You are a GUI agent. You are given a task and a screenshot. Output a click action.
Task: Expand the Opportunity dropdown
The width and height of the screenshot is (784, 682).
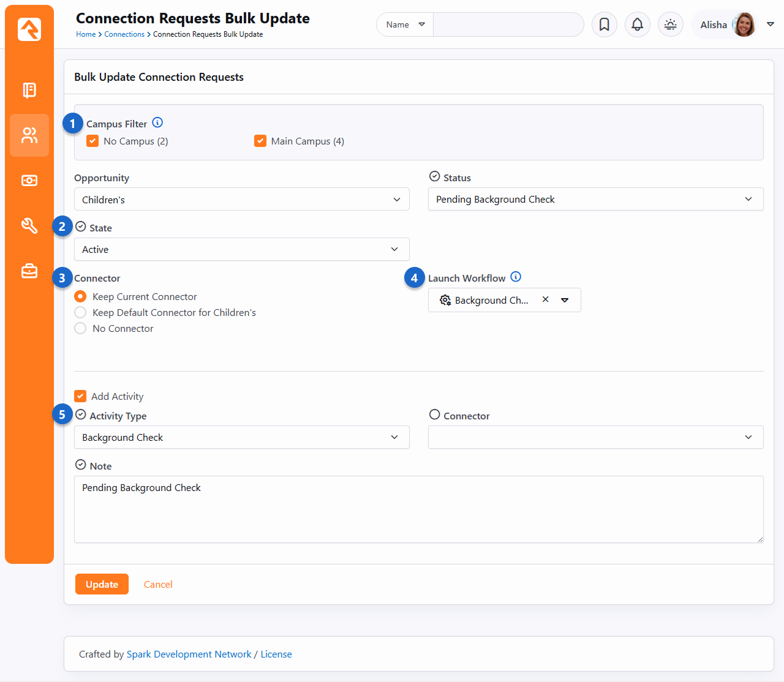[241, 200]
